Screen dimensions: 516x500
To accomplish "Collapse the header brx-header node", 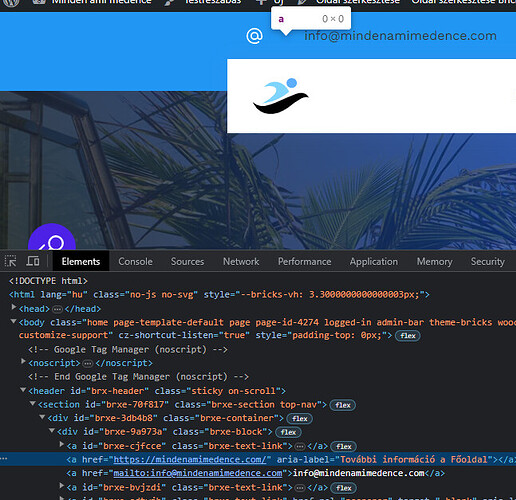I will click(x=23, y=389).
